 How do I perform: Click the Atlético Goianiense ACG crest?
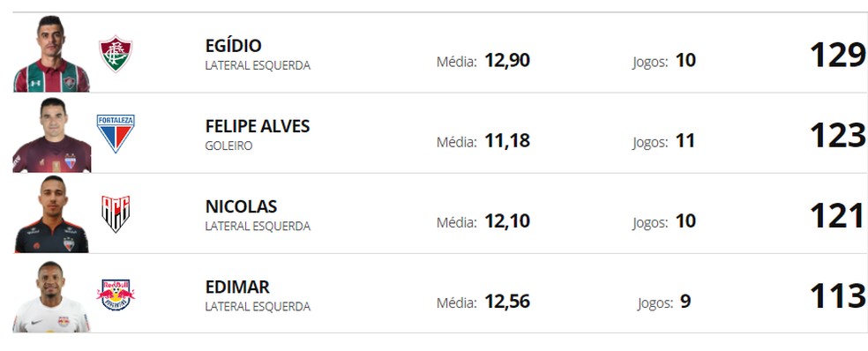pos(116,213)
